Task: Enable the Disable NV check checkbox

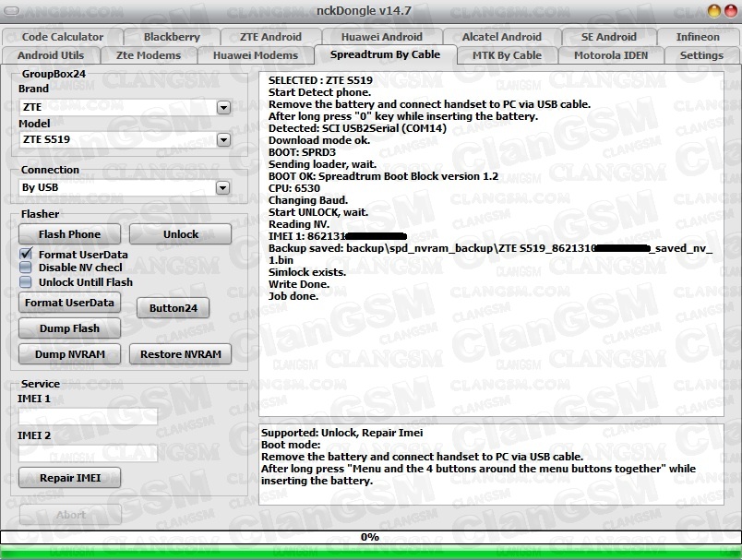Action: coord(26,268)
